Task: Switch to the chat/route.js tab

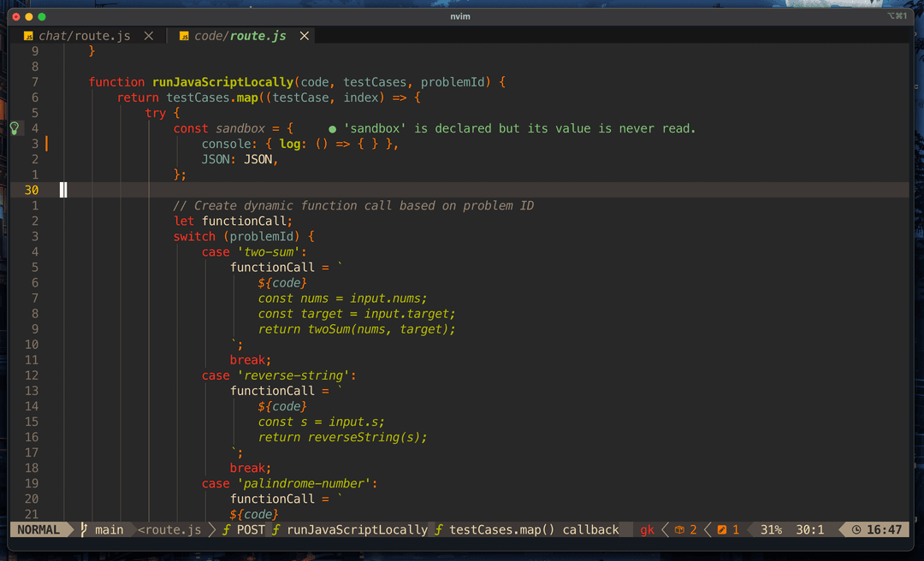Action: coord(84,36)
